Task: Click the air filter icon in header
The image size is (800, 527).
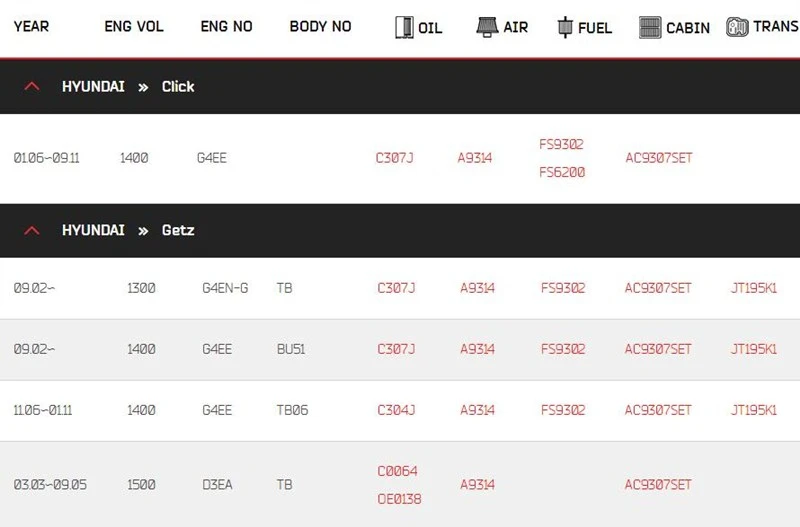Action: pos(487,27)
